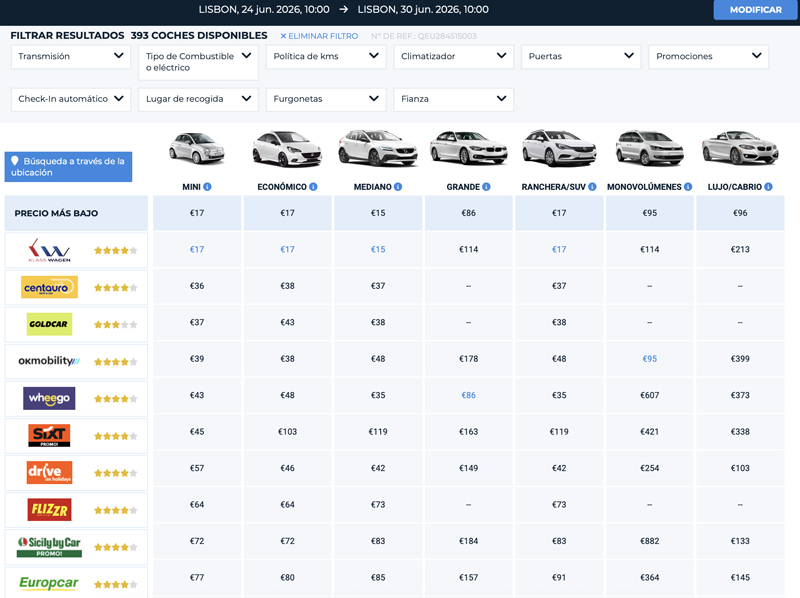
Task: Click the MODIFICAR button
Action: tap(756, 10)
